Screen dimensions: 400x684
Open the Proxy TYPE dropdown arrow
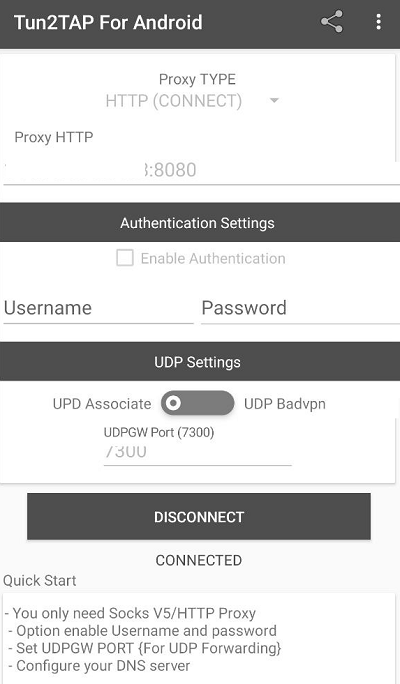pyautogui.click(x=274, y=101)
